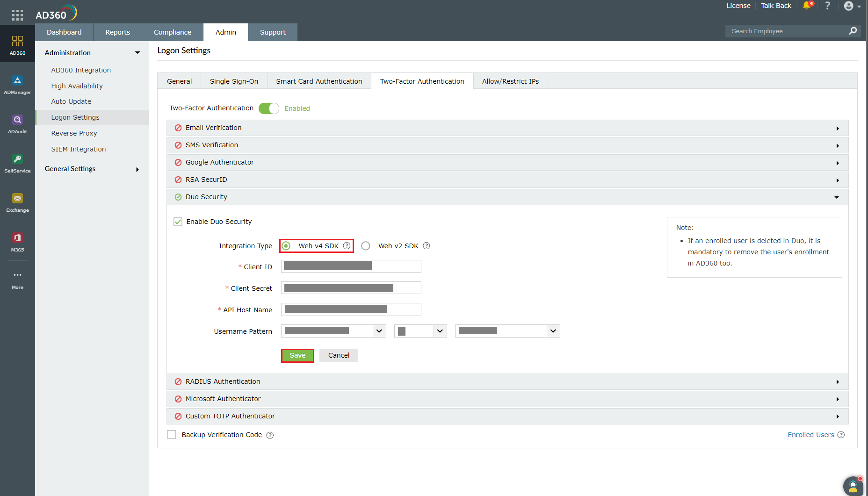Uncheck Enable Duo Security
Viewport: 868px width, 496px height.
coord(178,221)
